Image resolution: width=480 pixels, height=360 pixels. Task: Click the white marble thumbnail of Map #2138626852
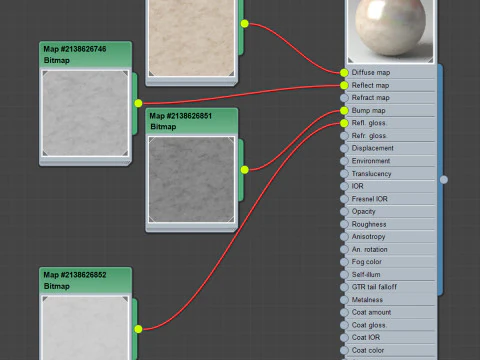click(85, 328)
